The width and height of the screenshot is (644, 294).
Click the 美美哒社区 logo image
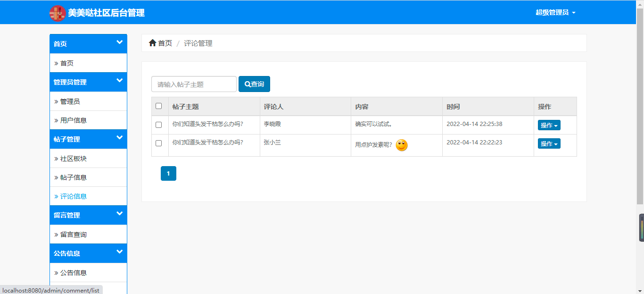pyautogui.click(x=58, y=13)
